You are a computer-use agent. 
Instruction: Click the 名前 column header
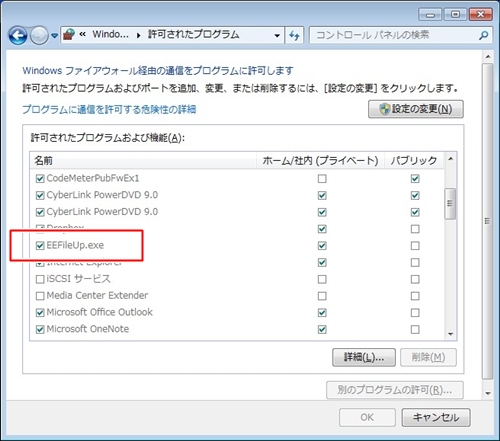tap(143, 160)
